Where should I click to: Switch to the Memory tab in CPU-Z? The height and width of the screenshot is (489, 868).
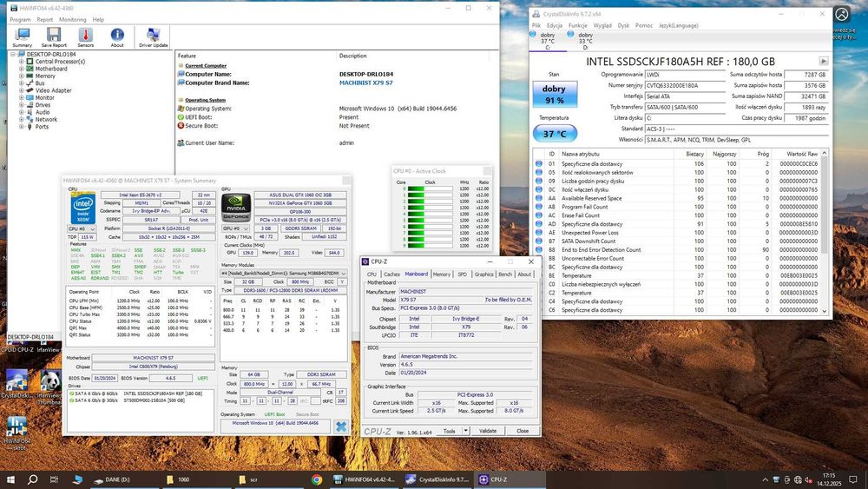[x=441, y=274]
